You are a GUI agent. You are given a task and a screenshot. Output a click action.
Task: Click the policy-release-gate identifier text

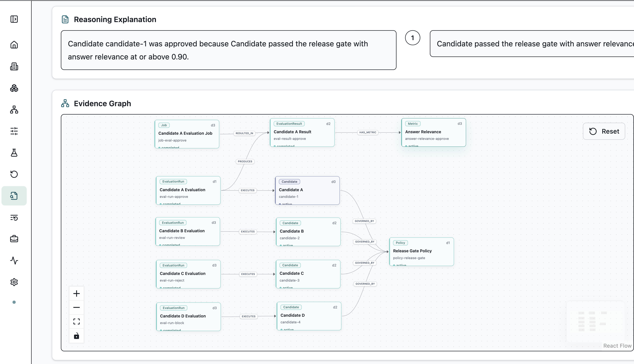pos(409,258)
